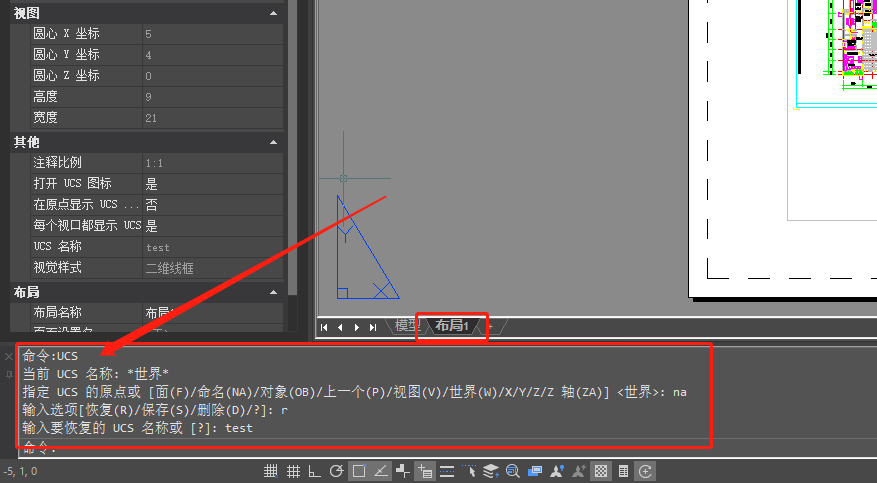Click the colorful drawing in the layout viewport
Screen dimensions: 877x483
850,45
